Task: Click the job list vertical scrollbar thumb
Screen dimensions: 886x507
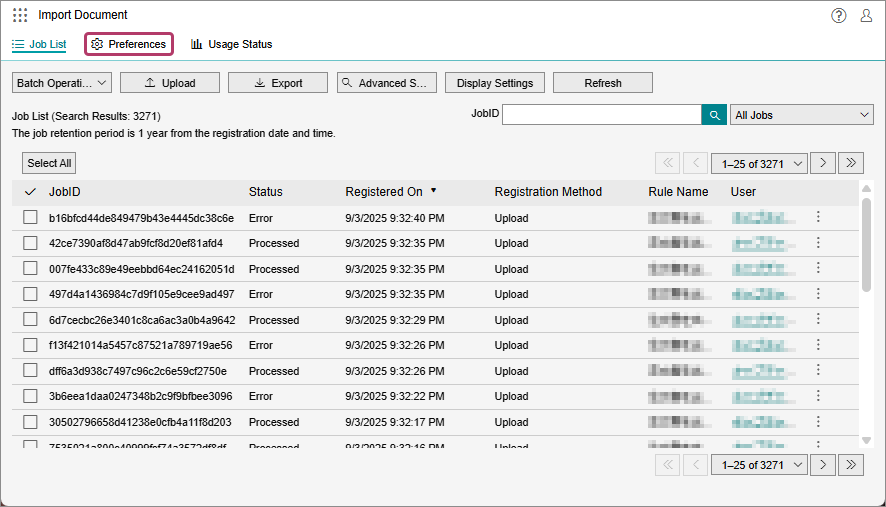Action: pyautogui.click(x=866, y=245)
